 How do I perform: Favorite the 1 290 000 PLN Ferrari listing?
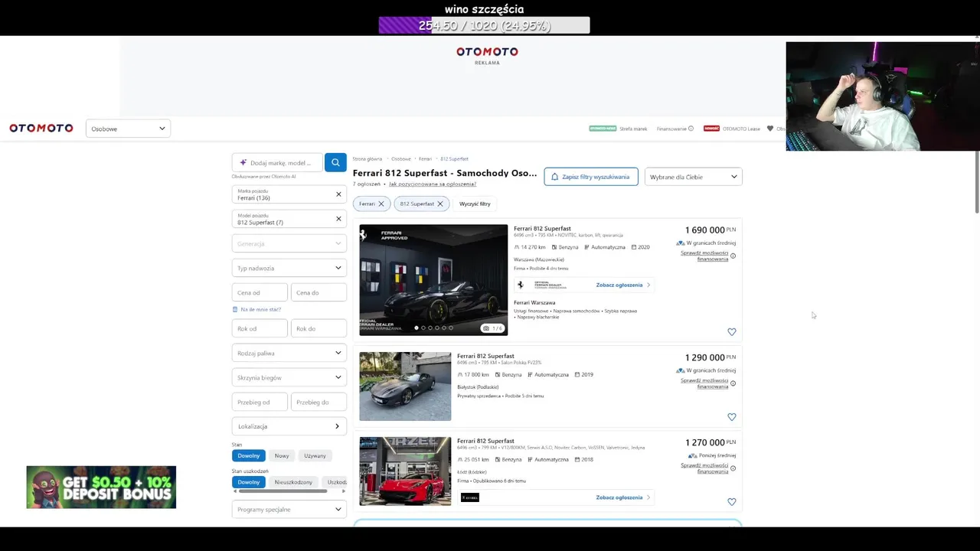731,416
